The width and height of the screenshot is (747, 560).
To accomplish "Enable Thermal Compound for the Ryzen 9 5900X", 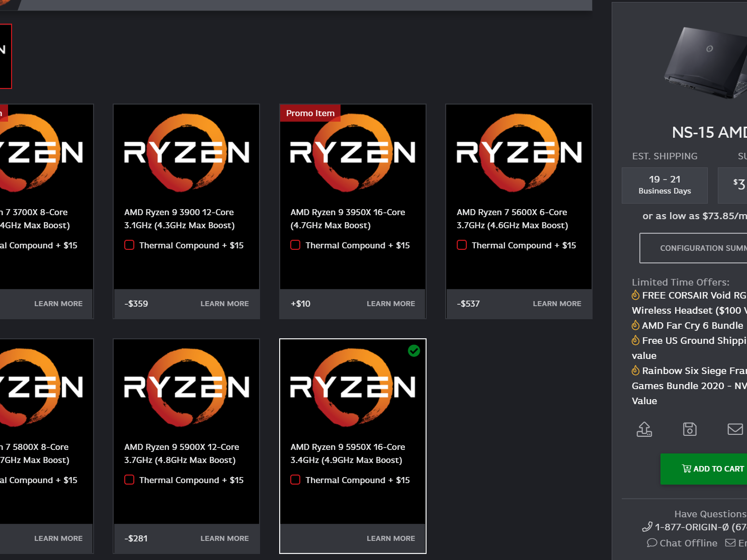I will (129, 480).
